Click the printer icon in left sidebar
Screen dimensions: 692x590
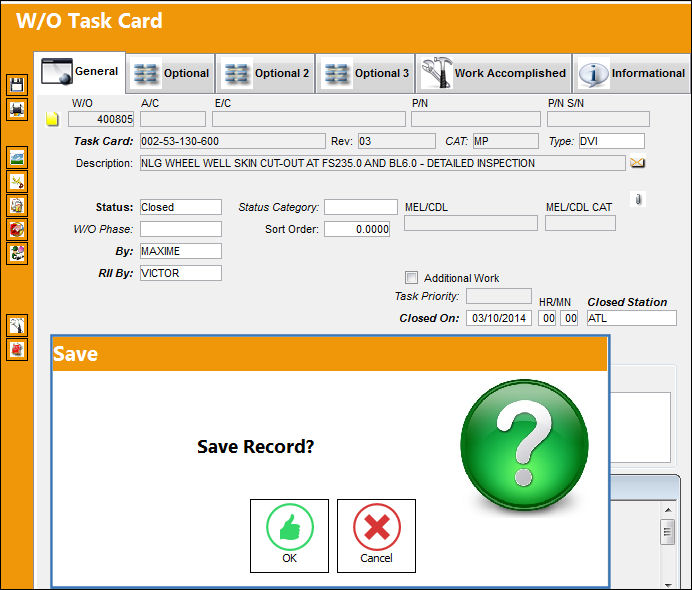pyautogui.click(x=17, y=109)
